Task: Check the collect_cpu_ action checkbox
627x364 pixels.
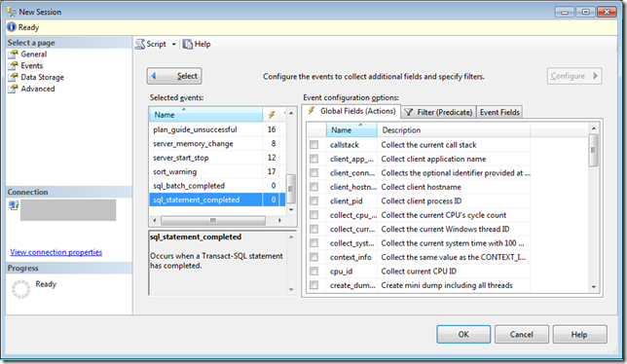Action: (x=313, y=215)
